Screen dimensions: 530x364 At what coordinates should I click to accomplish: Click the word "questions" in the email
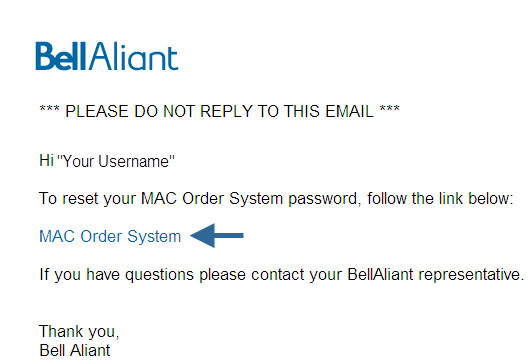pyautogui.click(x=159, y=275)
